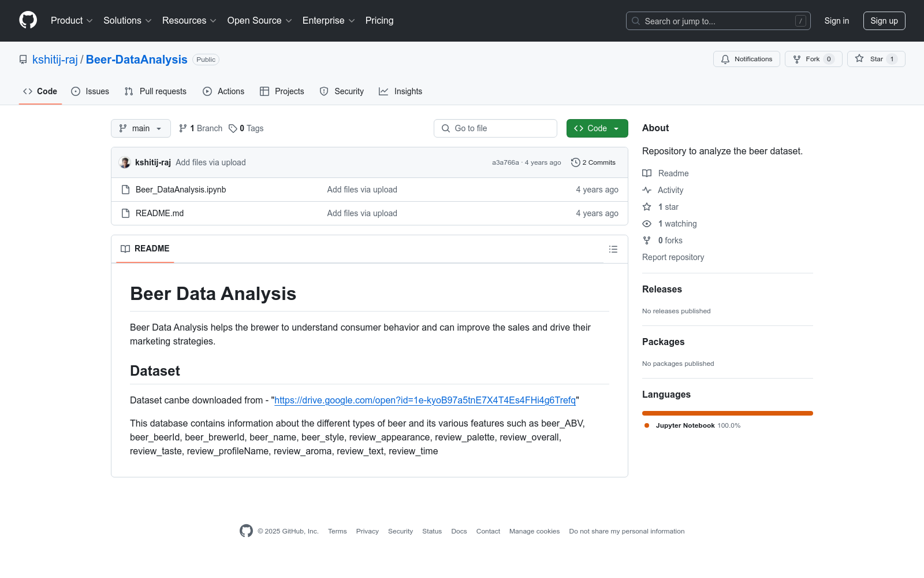Open footer Docs link
Screen dimensions: 924x578
click(459, 531)
